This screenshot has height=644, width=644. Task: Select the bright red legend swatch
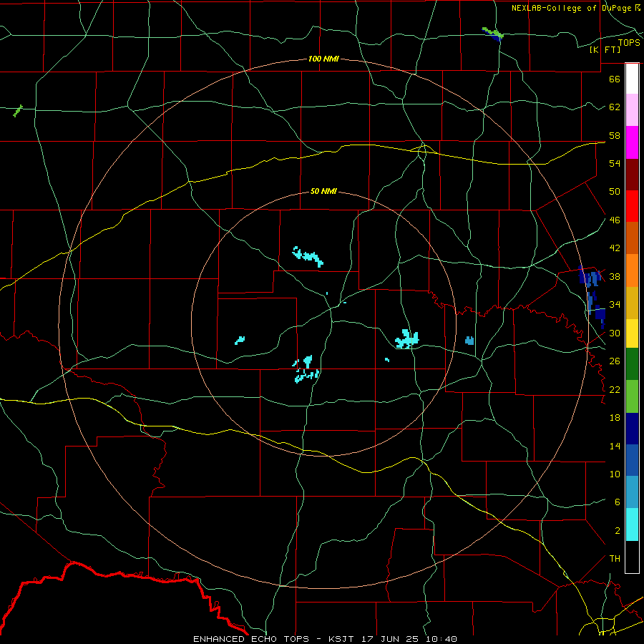(632, 206)
